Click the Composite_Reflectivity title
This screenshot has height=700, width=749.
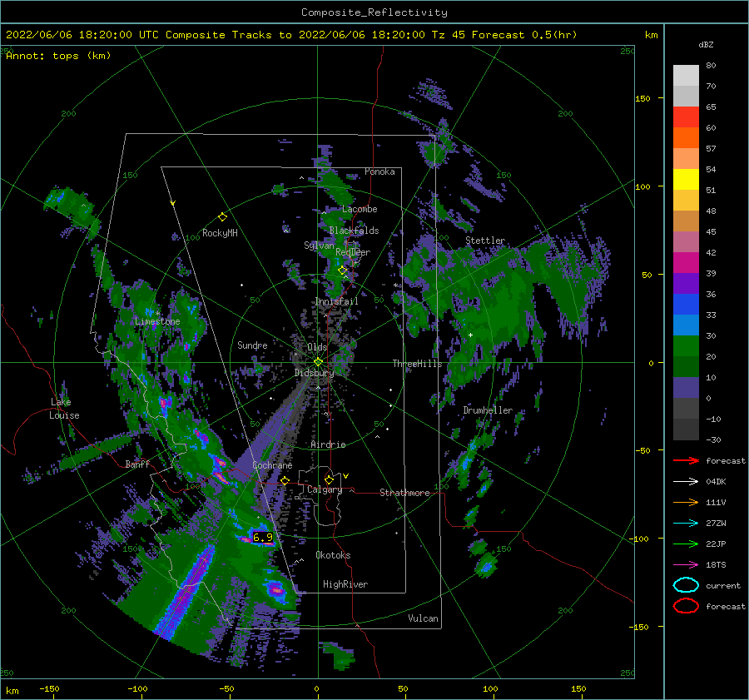point(374,12)
